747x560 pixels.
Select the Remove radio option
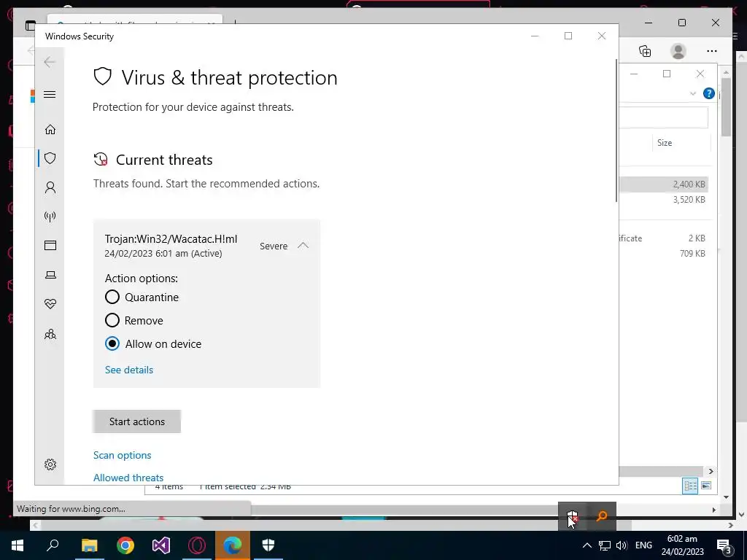[112, 320]
